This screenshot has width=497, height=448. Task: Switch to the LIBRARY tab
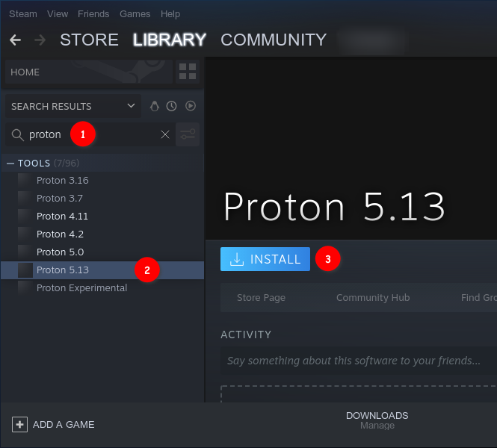170,40
